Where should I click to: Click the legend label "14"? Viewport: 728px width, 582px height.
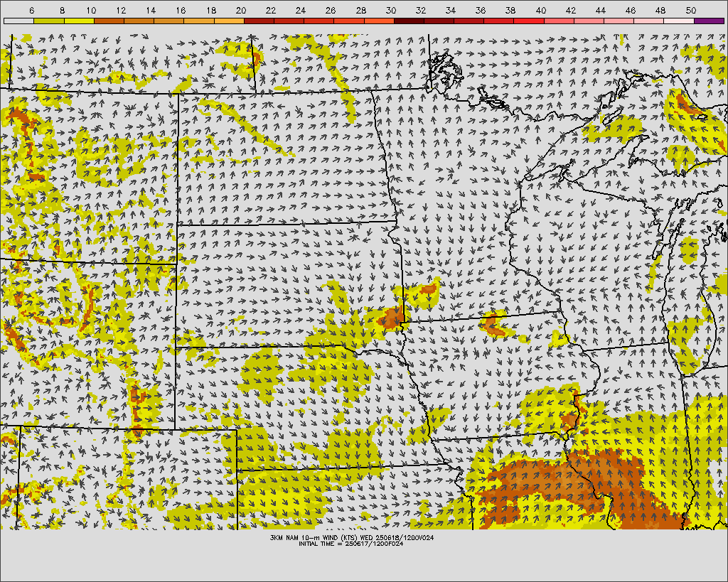[151, 10]
